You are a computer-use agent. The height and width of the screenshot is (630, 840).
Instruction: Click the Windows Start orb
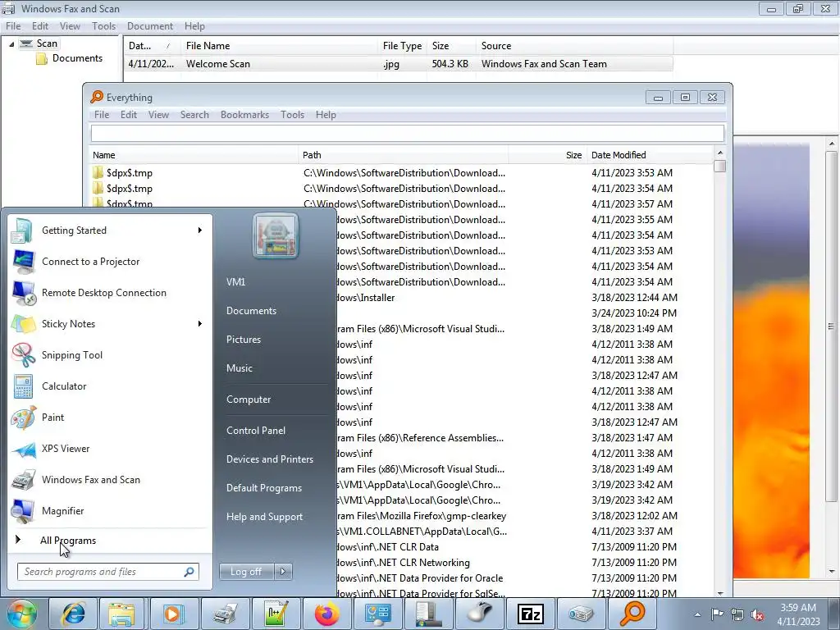[x=21, y=614]
